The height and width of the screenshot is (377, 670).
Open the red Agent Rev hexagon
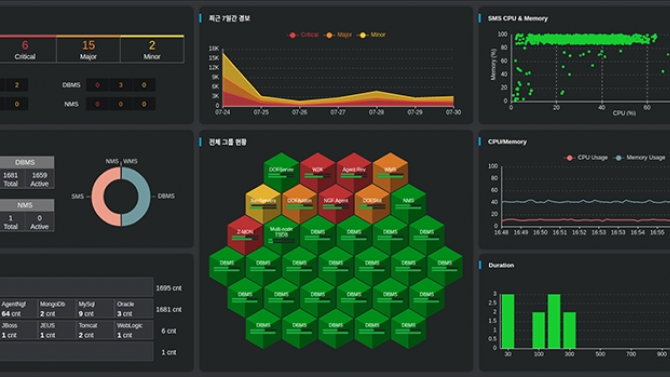354,172
